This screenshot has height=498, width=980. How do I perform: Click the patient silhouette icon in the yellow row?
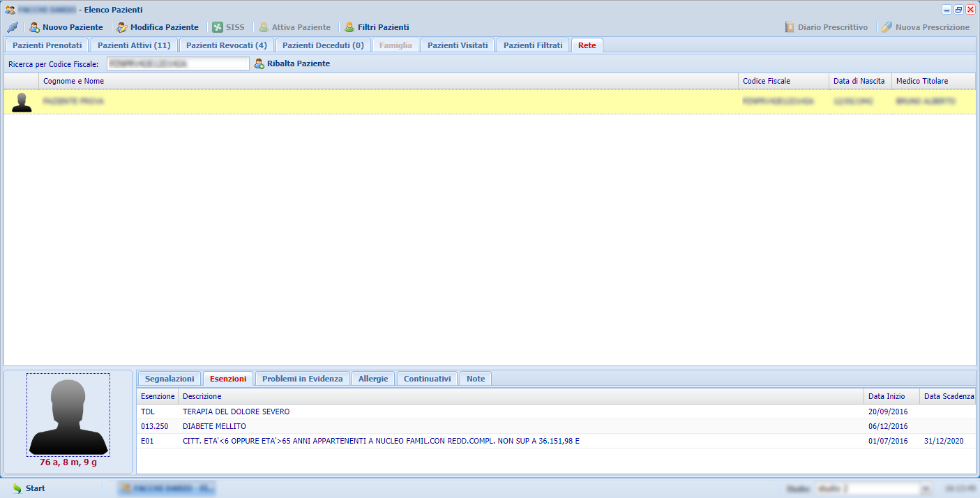(x=22, y=102)
